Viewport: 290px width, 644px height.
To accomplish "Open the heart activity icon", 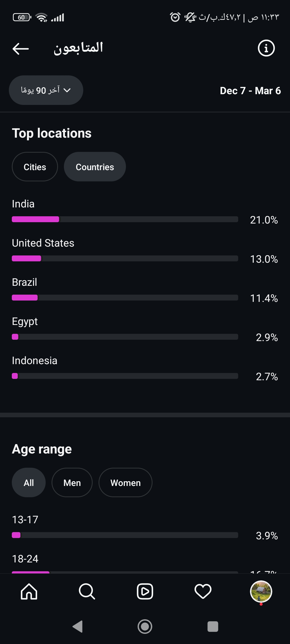I will tap(203, 591).
